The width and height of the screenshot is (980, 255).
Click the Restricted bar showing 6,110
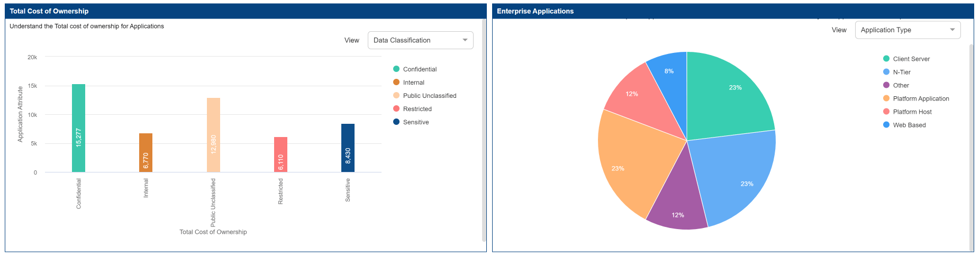280,154
